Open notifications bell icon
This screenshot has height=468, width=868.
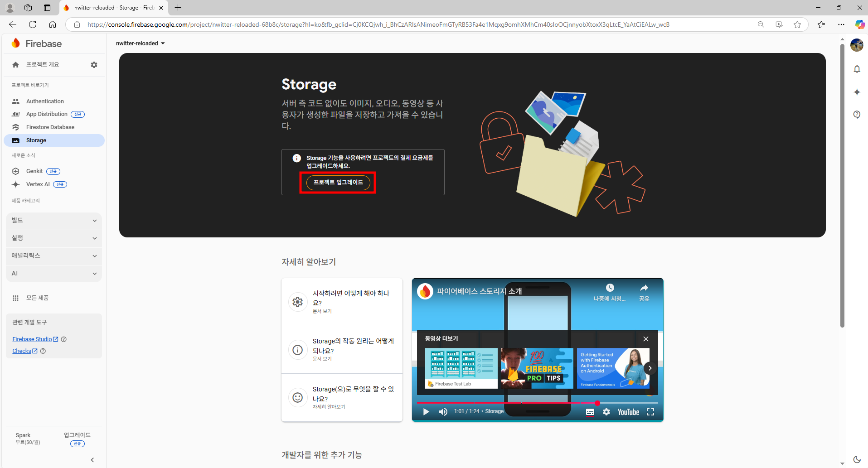(x=857, y=69)
